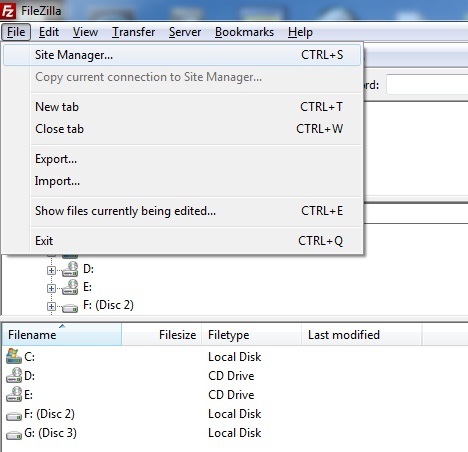Viewport: 468px width, 452px height.
Task: Click the FileZilla logo in title bar
Action: point(8,10)
